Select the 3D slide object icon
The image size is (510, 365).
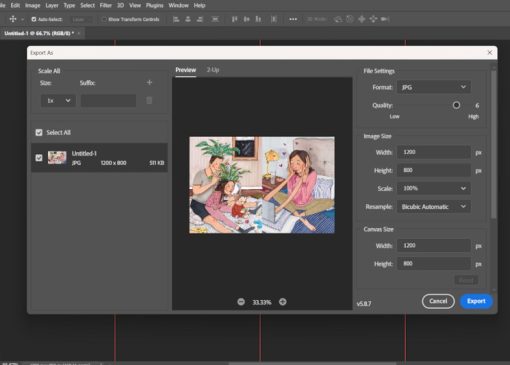pos(373,19)
